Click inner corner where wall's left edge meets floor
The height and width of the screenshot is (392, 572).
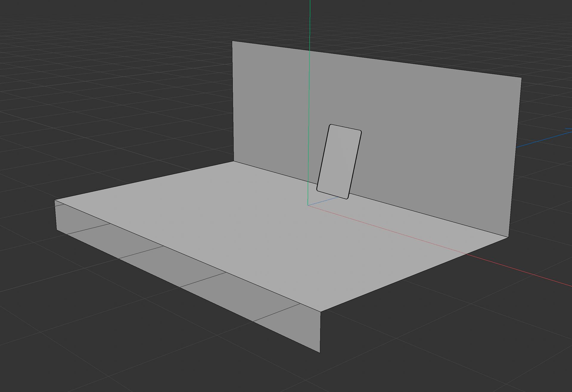click(x=234, y=162)
